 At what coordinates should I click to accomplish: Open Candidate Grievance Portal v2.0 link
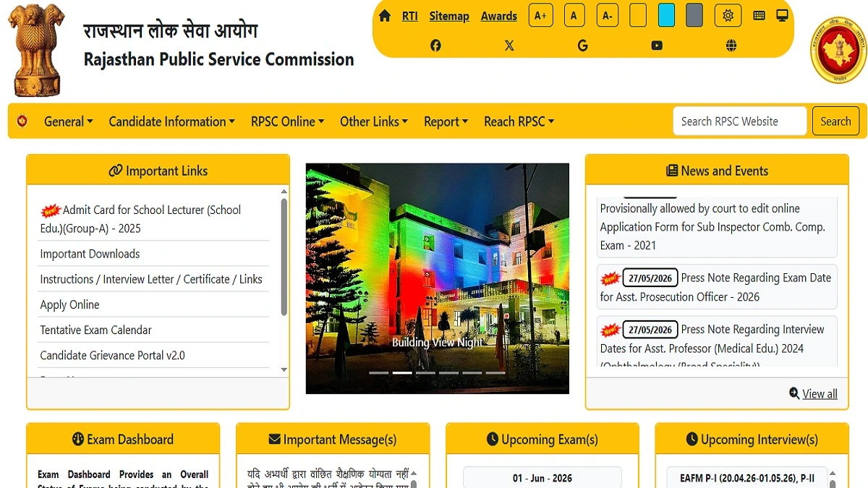pos(112,355)
